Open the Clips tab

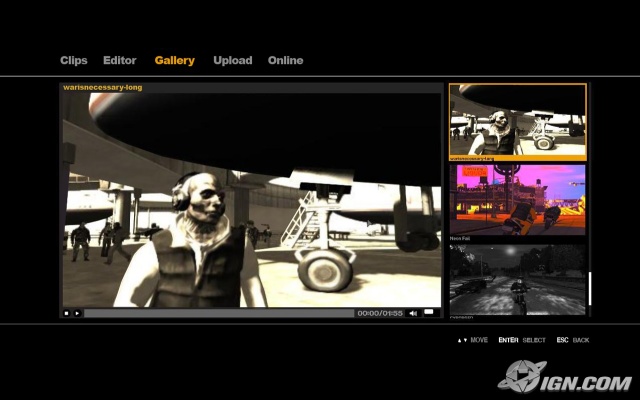74,61
